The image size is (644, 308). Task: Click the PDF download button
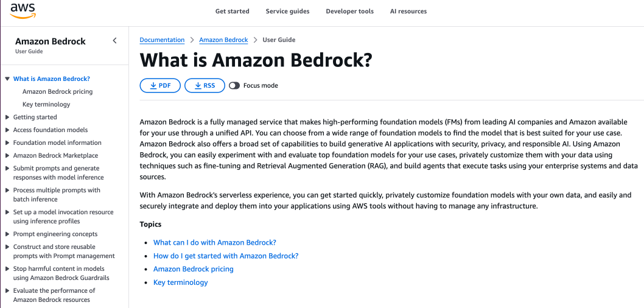coord(160,86)
